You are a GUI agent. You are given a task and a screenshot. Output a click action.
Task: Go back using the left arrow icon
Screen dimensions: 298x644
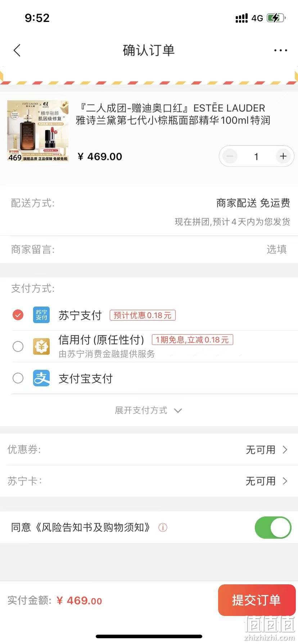tap(17, 50)
